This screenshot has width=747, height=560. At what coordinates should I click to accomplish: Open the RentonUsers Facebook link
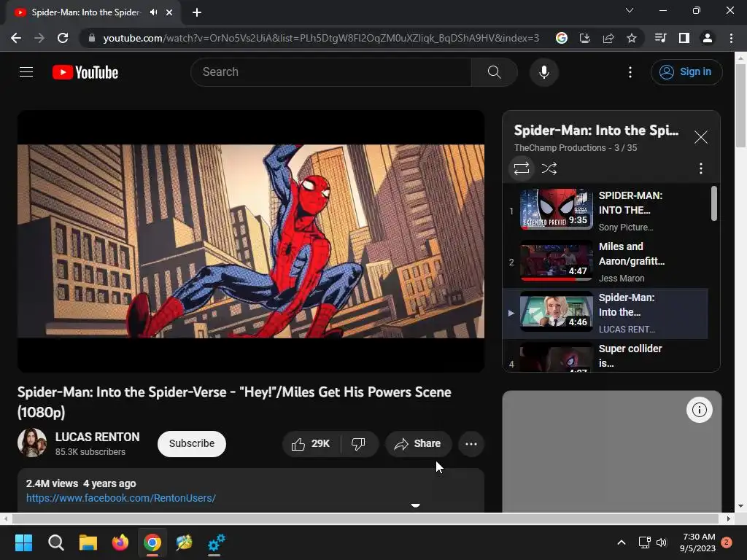pyautogui.click(x=121, y=498)
